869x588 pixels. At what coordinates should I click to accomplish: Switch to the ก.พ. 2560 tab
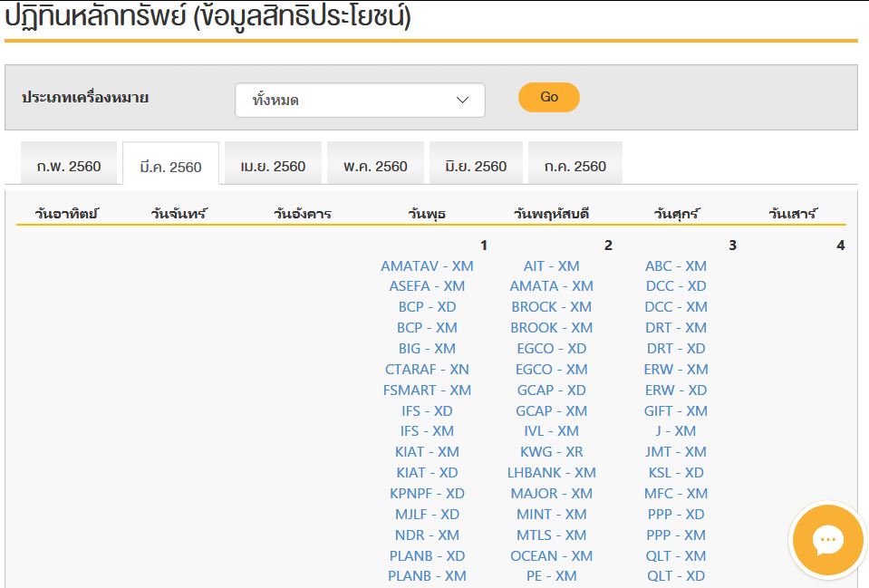69,163
